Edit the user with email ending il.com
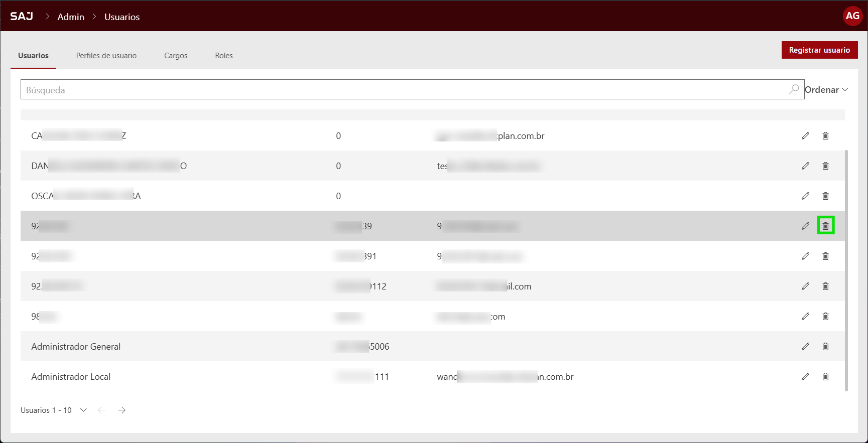The width and height of the screenshot is (868, 443). (805, 286)
